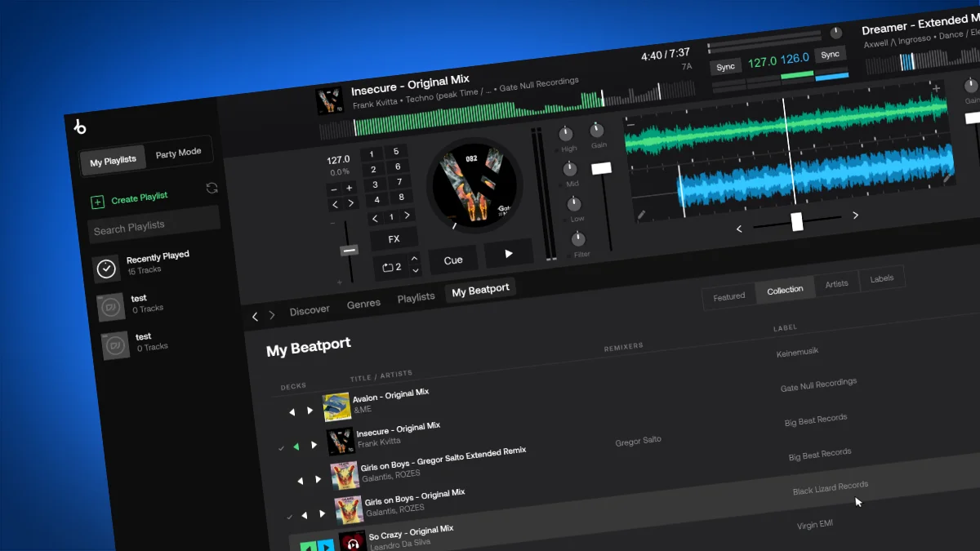This screenshot has width=980, height=551.
Task: Enable Sync on the left deck
Action: pyautogui.click(x=725, y=66)
